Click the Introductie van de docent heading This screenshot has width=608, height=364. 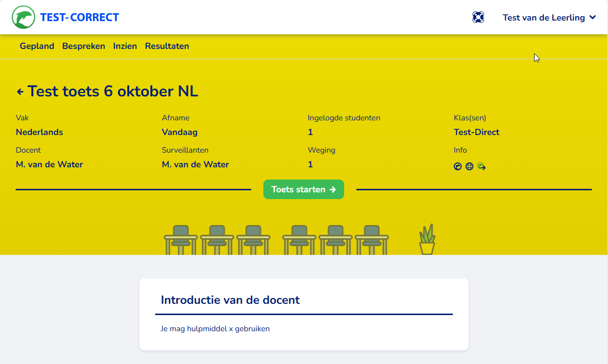[x=230, y=300]
